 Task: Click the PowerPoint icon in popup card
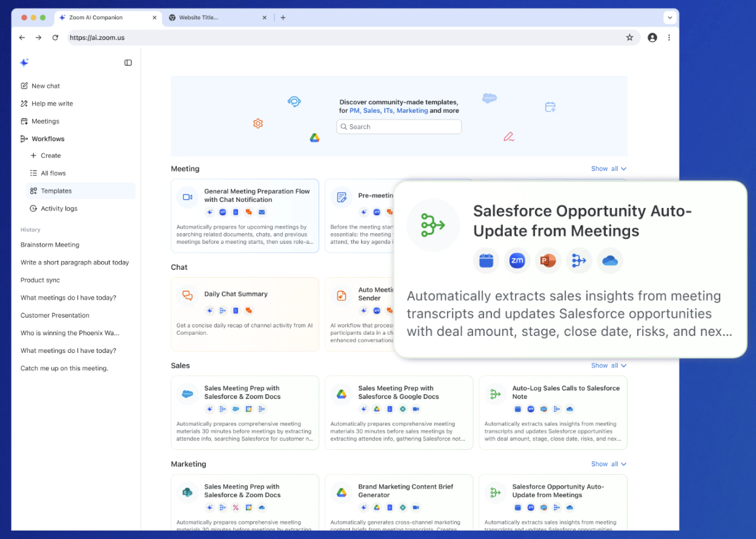[x=548, y=260]
